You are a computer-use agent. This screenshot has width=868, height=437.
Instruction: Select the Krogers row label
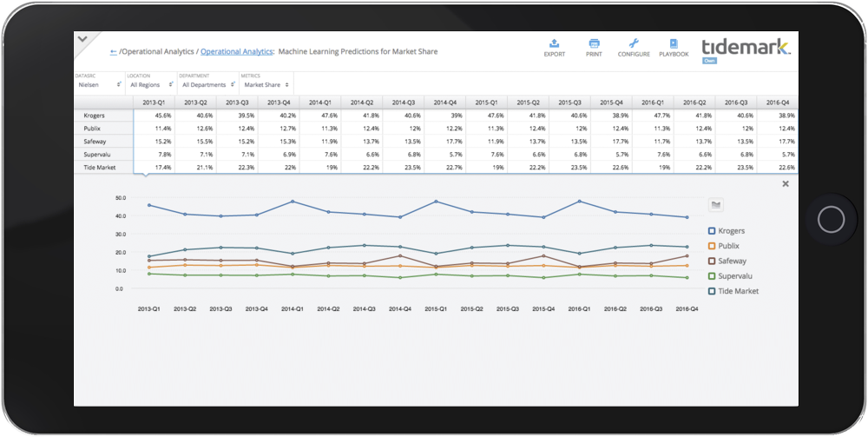coord(104,116)
